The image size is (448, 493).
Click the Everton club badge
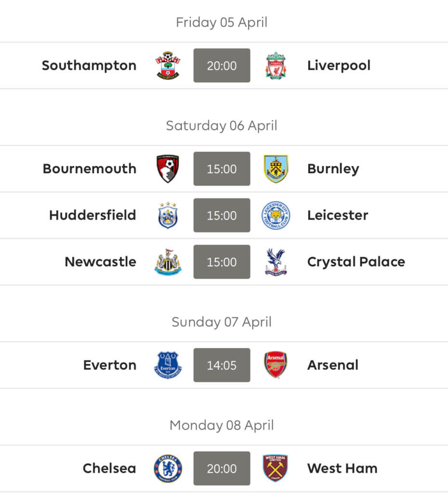[x=168, y=365]
